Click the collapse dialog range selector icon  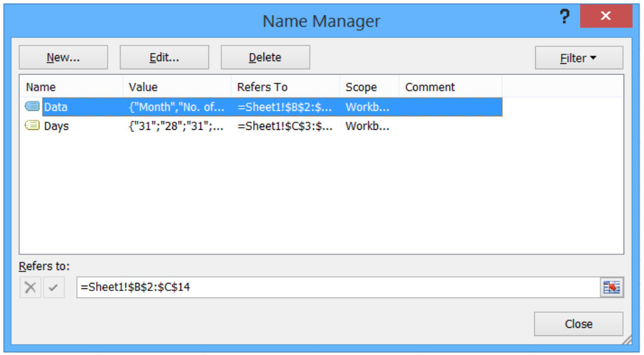point(611,287)
